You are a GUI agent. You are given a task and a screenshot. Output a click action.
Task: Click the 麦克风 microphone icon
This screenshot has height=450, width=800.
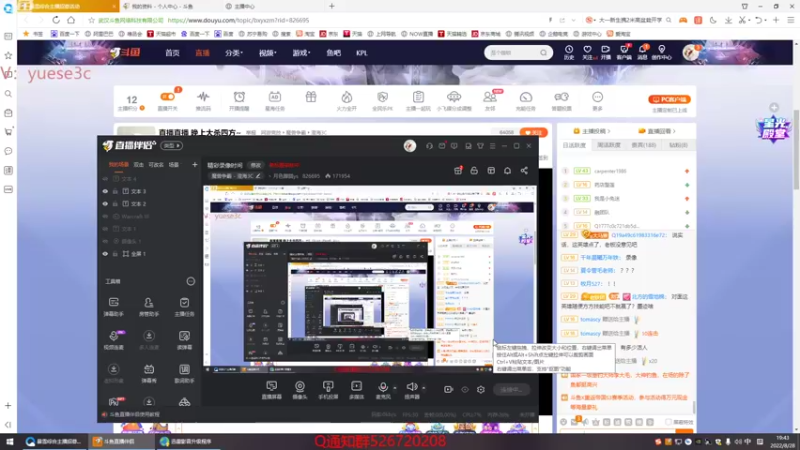pos(383,387)
